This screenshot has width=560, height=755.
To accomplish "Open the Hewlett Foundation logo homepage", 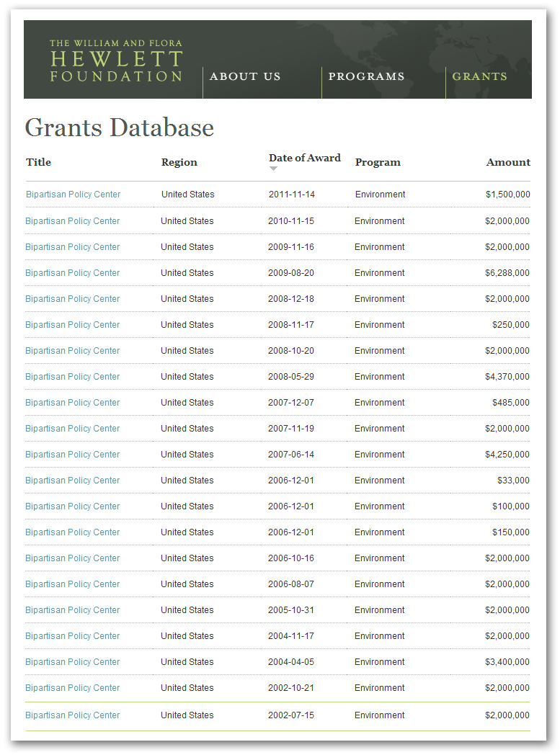I will click(x=116, y=61).
